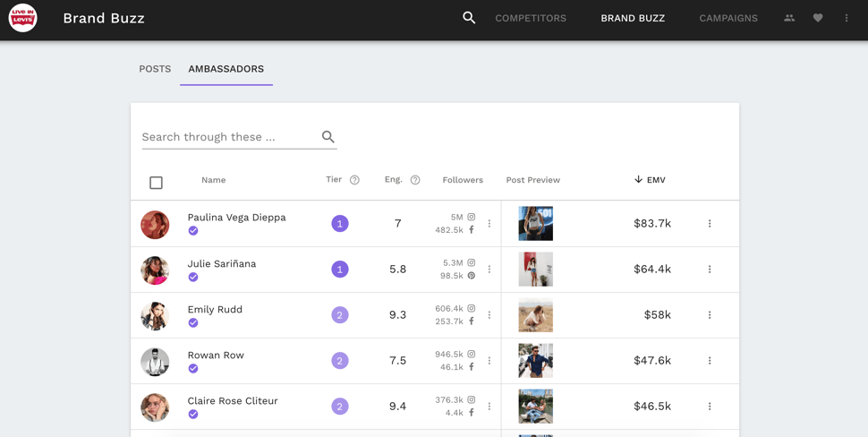
Task: Click Instagram icon next to 5M followers
Action: pyautogui.click(x=471, y=217)
